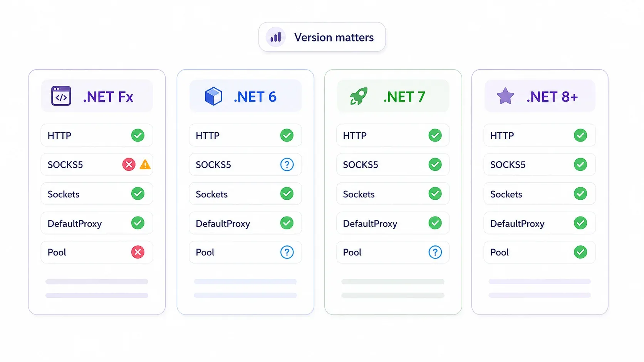
Task: Click the Pool label in the .NET 7 card
Action: click(x=352, y=253)
